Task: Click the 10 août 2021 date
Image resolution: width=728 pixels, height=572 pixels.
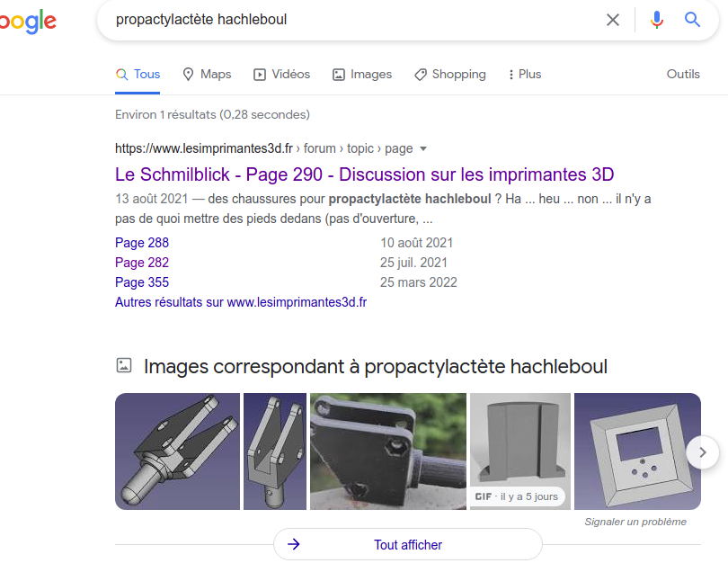Action: click(x=416, y=243)
